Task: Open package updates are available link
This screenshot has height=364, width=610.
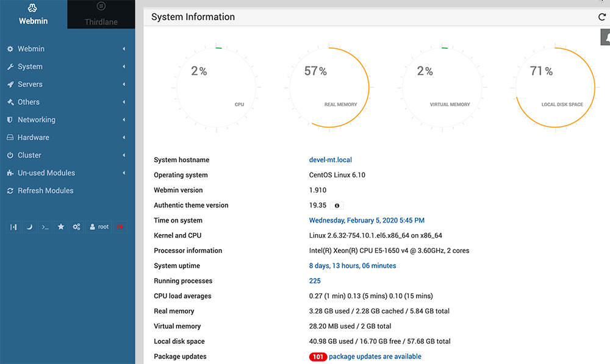Action: pyautogui.click(x=375, y=357)
